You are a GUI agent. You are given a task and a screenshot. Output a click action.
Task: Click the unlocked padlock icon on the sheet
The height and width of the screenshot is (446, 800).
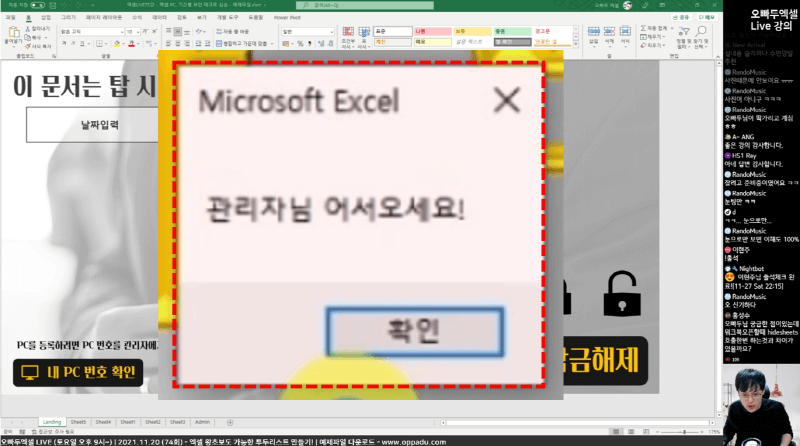coord(622,293)
